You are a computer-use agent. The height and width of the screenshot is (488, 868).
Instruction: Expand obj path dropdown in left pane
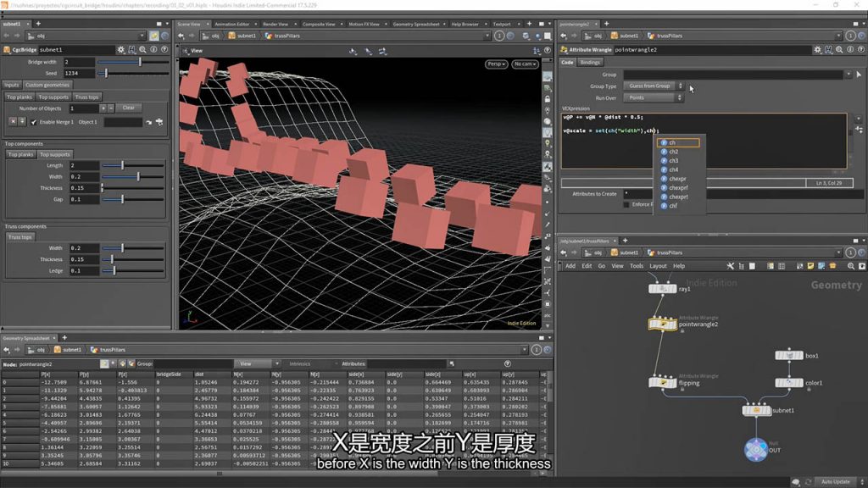click(x=142, y=36)
